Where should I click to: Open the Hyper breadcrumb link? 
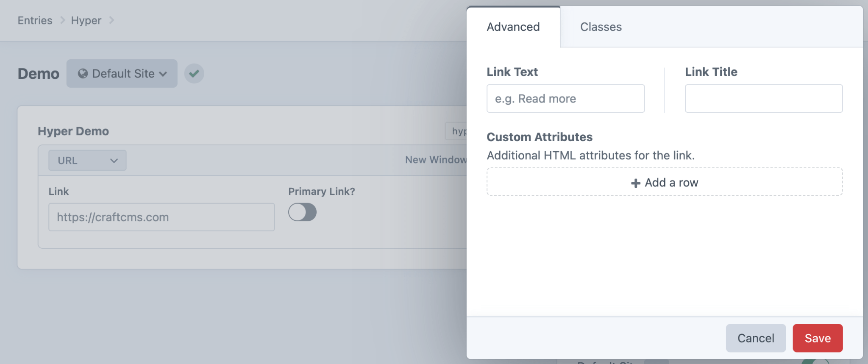[x=86, y=20]
